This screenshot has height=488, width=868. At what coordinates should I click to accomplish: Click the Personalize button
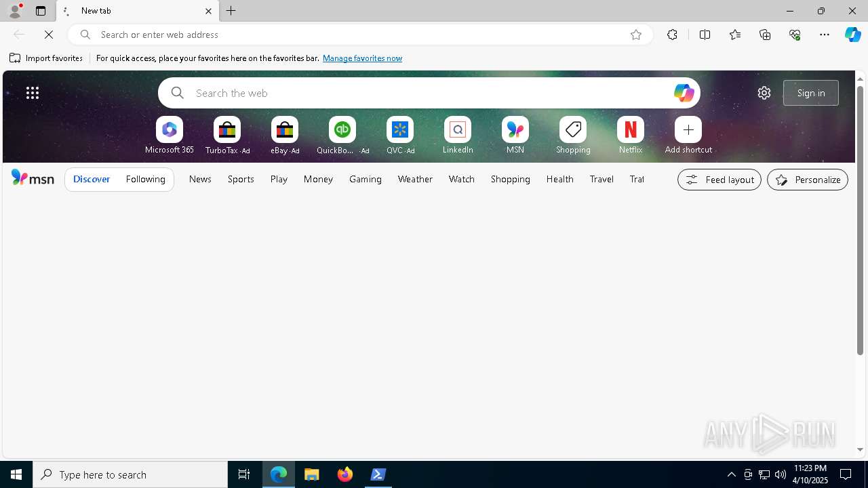point(808,180)
